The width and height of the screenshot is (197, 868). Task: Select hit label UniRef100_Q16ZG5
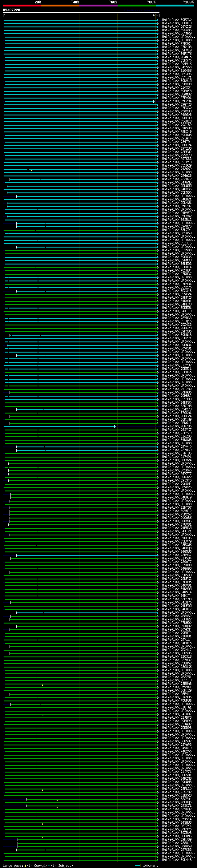click(177, 437)
